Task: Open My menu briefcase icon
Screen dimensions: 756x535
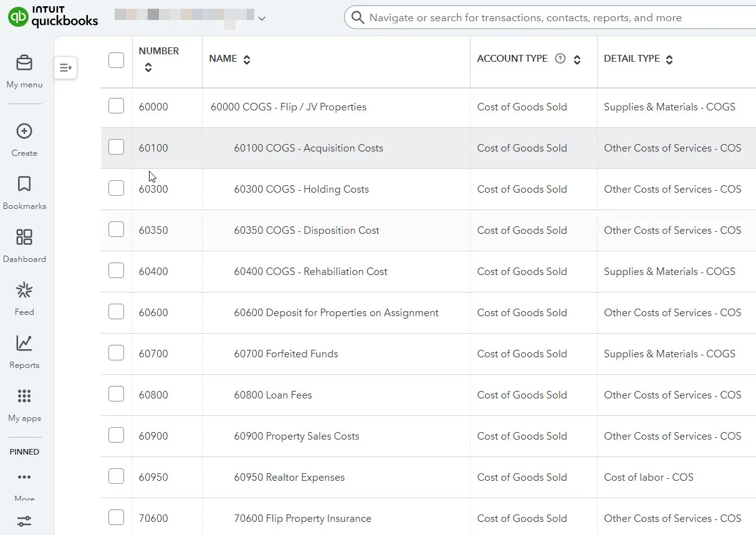Action: tap(24, 64)
